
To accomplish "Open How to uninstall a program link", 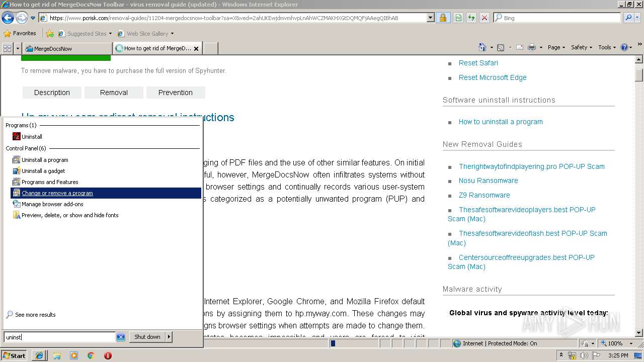I will pos(501,122).
